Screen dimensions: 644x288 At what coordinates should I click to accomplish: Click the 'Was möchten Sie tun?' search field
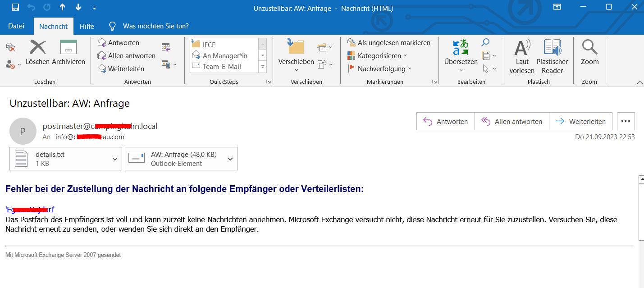point(155,26)
